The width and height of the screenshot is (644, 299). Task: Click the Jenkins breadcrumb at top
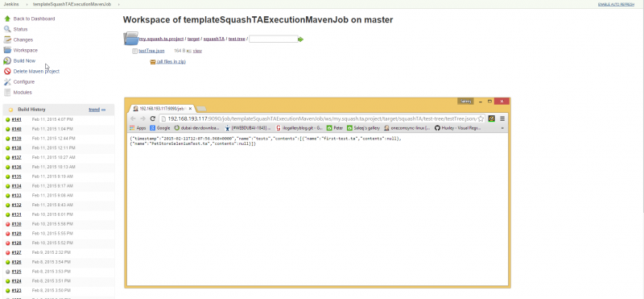coord(11,4)
